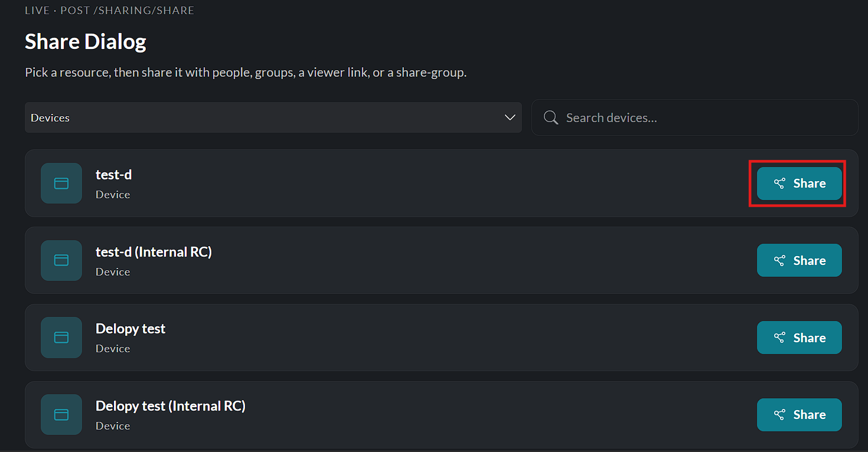Select the test-d device name
This screenshot has height=452, width=868.
tap(113, 175)
